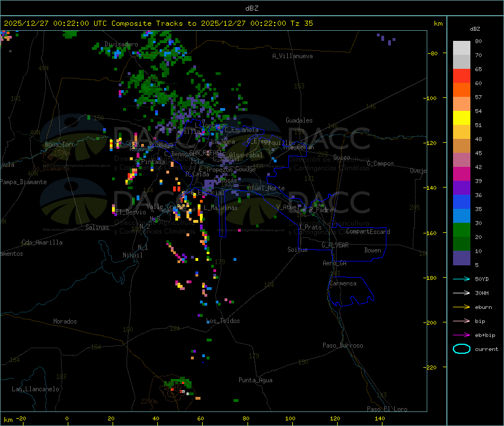Viewport: 504px width, 426px height.
Task: Click the Divisadero map label
Action: [121, 44]
